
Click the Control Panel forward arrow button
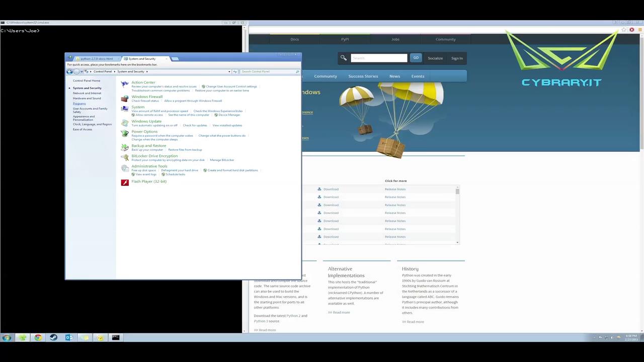pyautogui.click(x=76, y=71)
